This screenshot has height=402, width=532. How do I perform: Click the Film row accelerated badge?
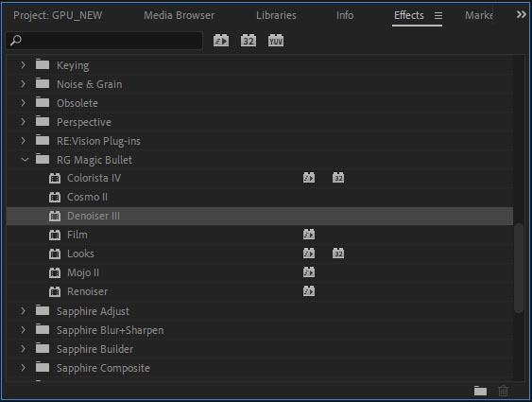[x=309, y=235]
